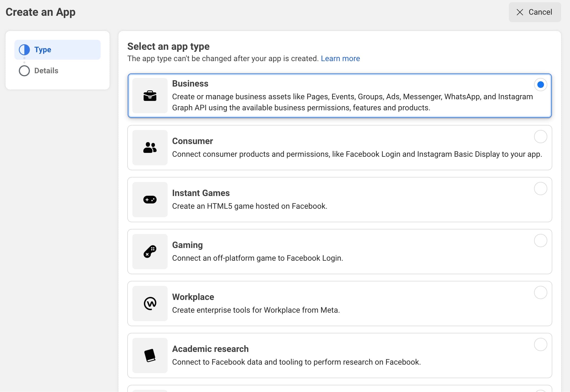Select the Consumer radio button
The height and width of the screenshot is (392, 570).
(x=540, y=137)
